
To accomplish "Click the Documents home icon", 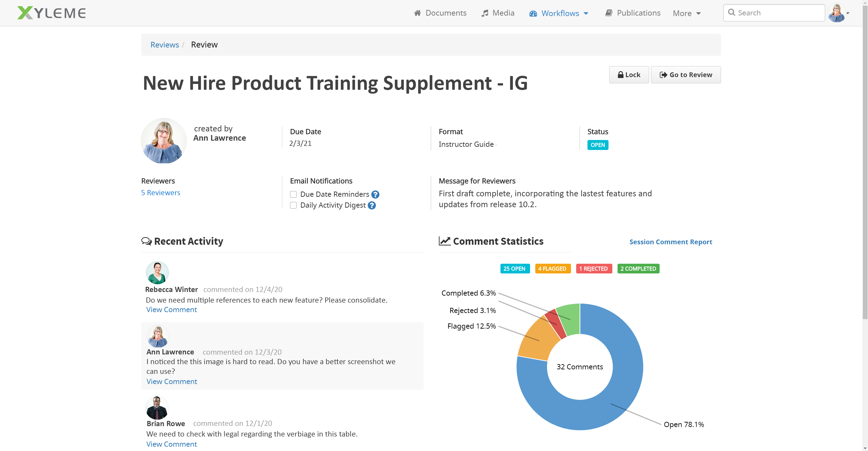I will [417, 13].
